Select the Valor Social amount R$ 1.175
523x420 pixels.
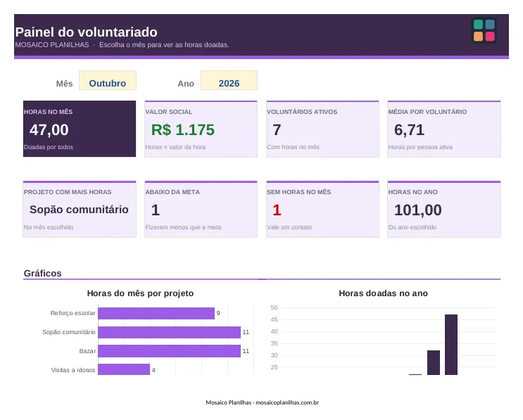183,130
